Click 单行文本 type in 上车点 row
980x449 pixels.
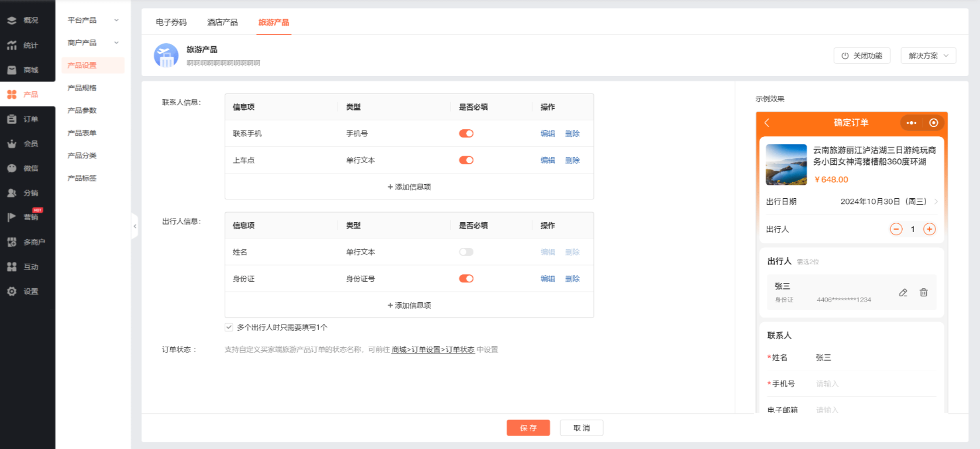360,160
